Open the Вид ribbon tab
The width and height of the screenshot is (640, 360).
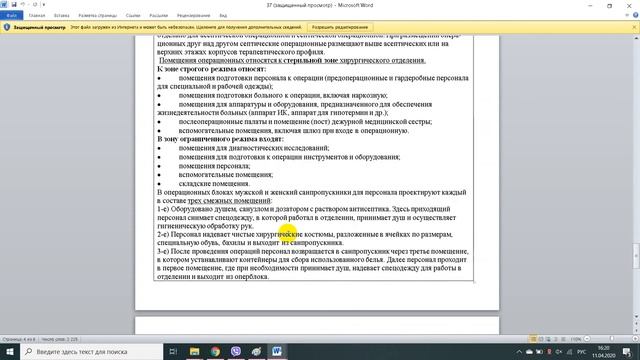[x=223, y=16]
